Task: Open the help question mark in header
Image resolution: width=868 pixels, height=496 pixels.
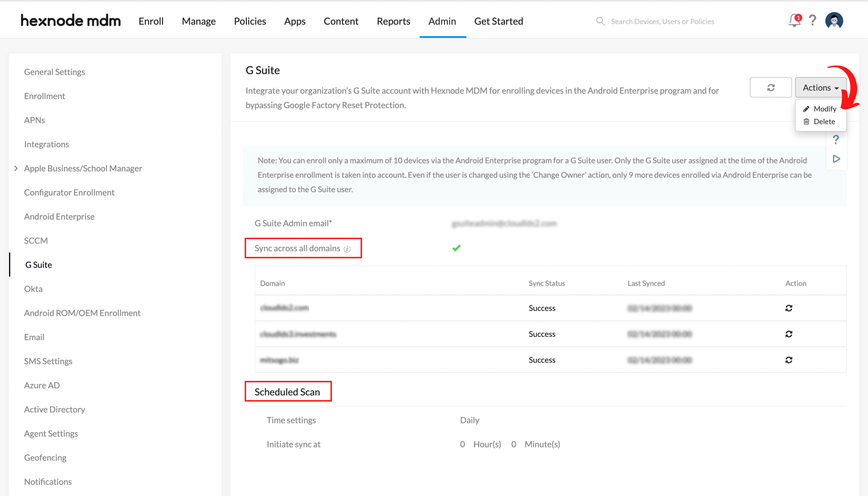Action: click(x=813, y=20)
